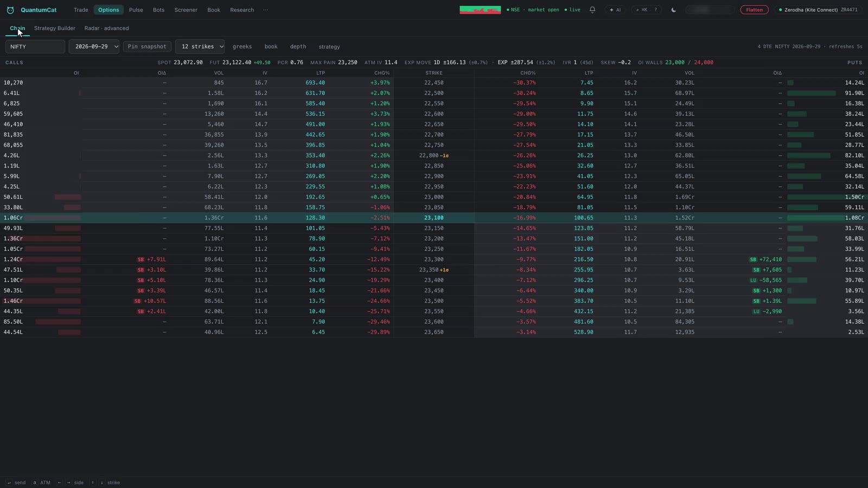Screen dimensions: 868x488
Task: Open the 2026-09-29 expiry dropdown
Action: click(94, 47)
